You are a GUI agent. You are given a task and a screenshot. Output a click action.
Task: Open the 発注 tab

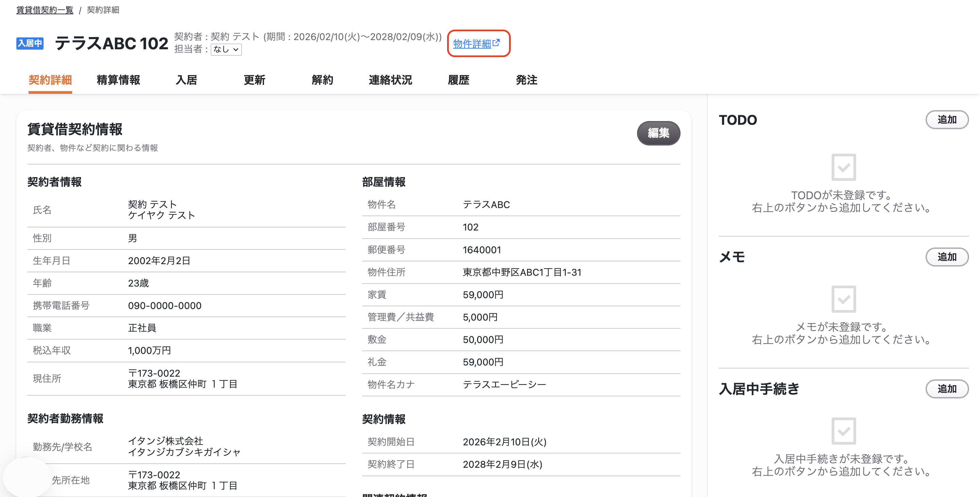526,80
